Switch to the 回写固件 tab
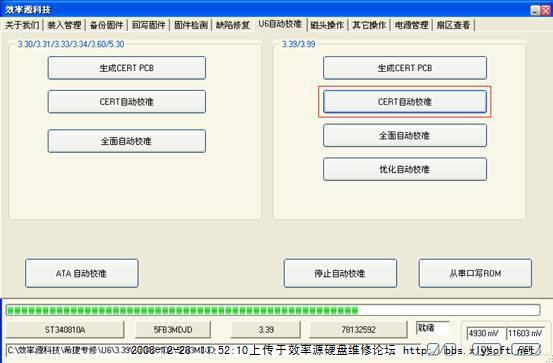Viewport: 553px width, 363px height. coord(148,25)
